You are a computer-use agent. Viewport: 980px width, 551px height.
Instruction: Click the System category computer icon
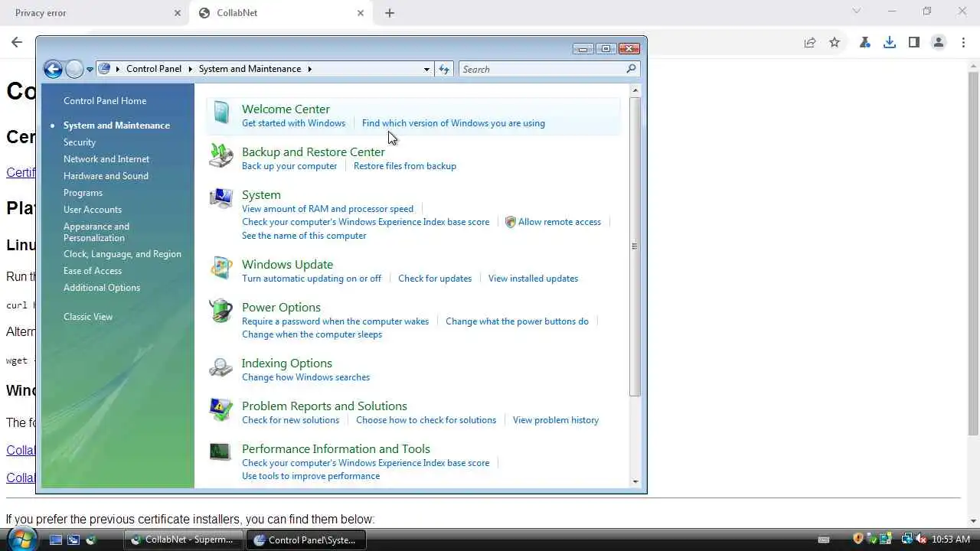coord(221,199)
